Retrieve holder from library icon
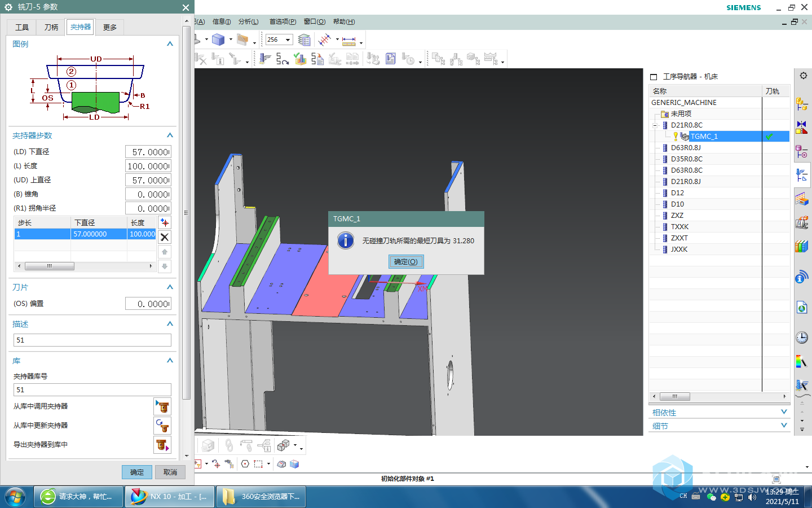Image resolution: width=812 pixels, height=508 pixels. tap(162, 406)
